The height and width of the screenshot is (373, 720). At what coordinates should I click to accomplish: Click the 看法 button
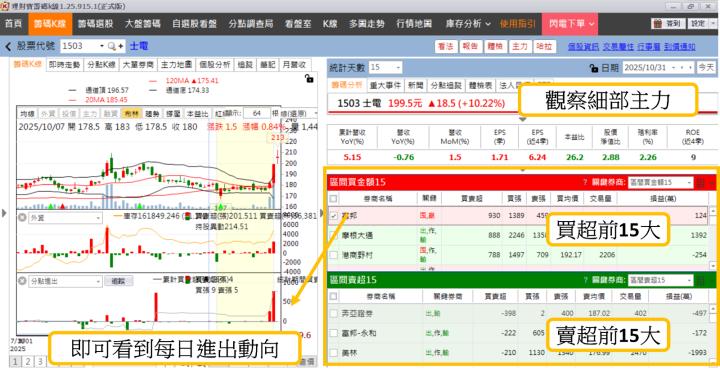click(x=445, y=46)
